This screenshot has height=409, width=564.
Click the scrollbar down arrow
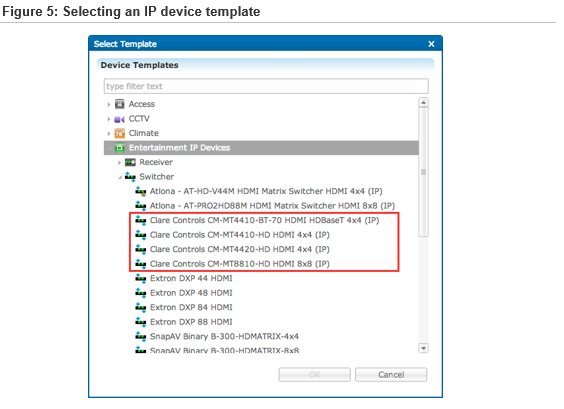424,348
